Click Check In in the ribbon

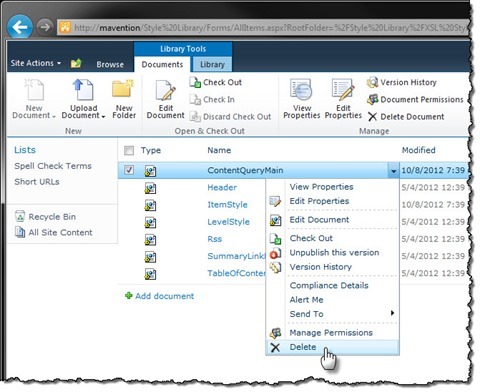(x=212, y=99)
